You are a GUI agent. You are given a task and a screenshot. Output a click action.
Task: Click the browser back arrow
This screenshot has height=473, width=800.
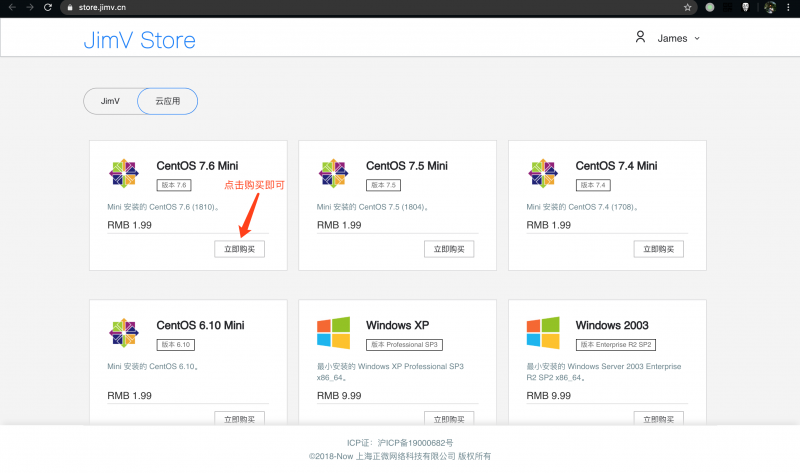click(12, 7)
